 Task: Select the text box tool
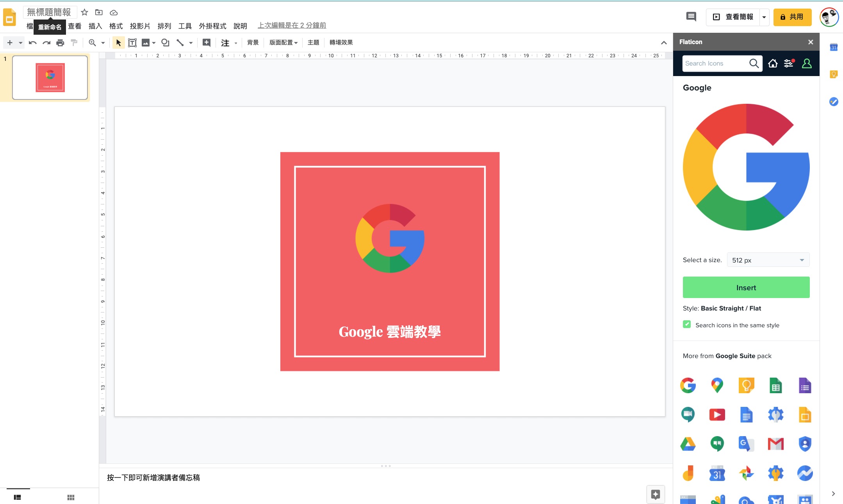click(x=132, y=43)
